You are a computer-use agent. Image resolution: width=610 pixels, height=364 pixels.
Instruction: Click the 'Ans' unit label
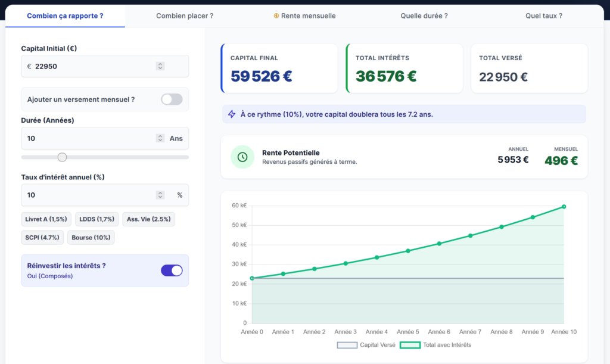(x=176, y=138)
